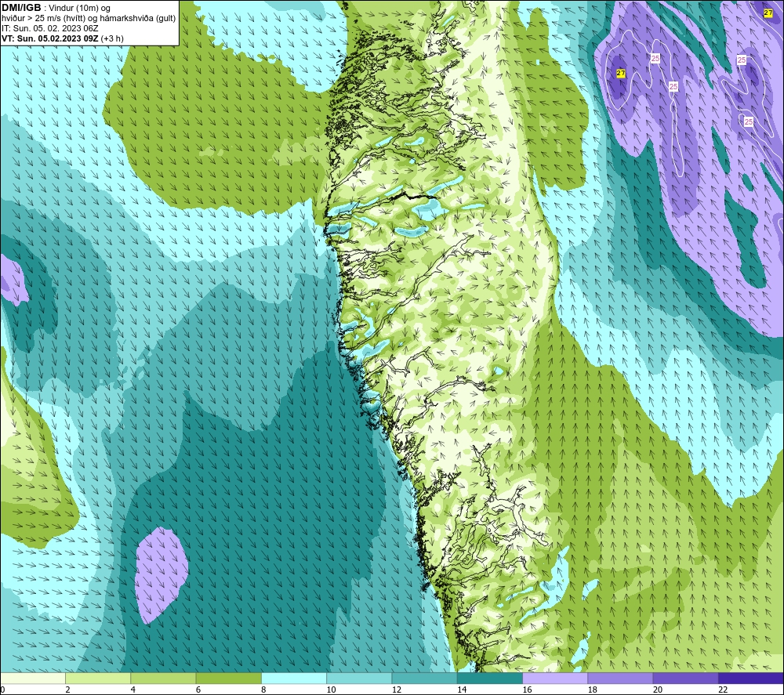
Task: Select the light teal 10–12 m/s legend swatch
Action: click(x=359, y=678)
